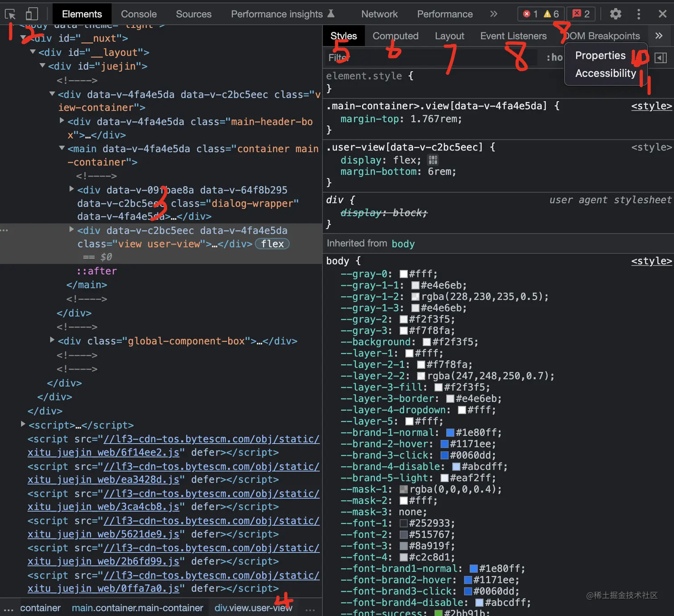The width and height of the screenshot is (674, 616).
Task: Click the element.style rule block
Action: point(498,82)
